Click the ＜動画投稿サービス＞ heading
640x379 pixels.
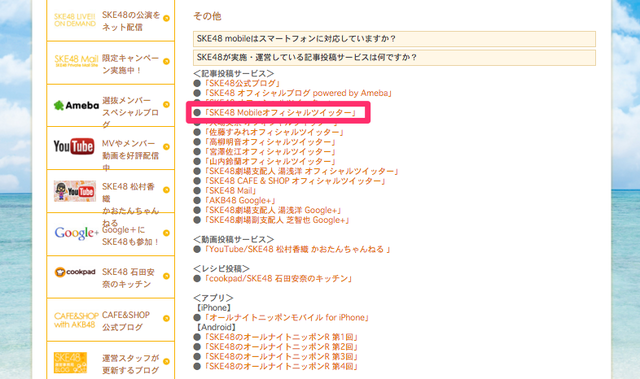point(234,239)
